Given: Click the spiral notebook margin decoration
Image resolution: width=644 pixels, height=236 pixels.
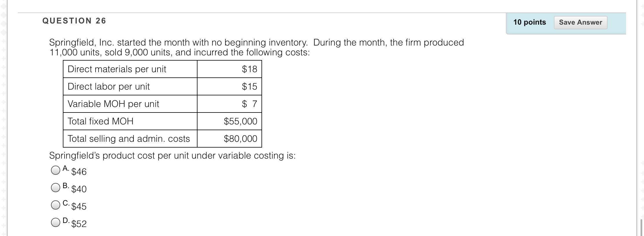Looking at the screenshot, I should tap(4, 116).
